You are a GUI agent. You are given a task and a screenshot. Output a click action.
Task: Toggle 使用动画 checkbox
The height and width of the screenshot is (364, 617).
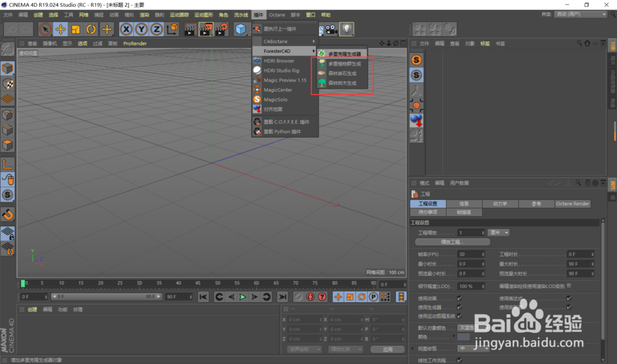[x=460, y=298]
